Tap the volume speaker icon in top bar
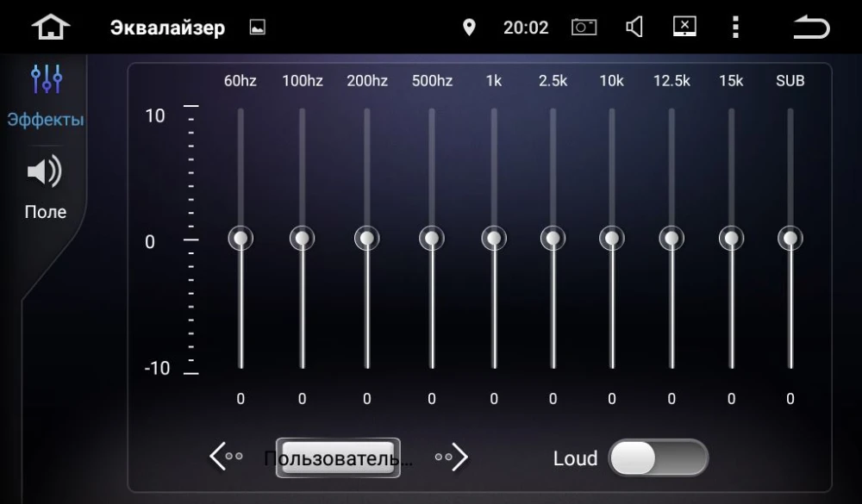Screen dimensions: 862x504 coord(634,27)
